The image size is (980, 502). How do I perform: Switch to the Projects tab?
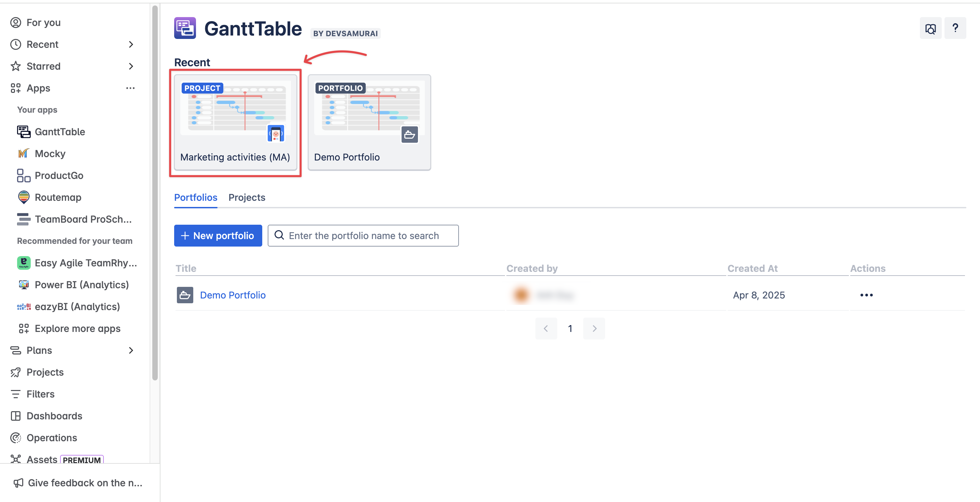[x=247, y=197]
